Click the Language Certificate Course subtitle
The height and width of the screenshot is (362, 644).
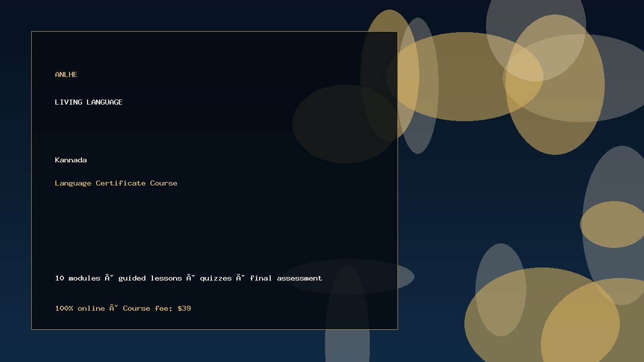pyautogui.click(x=116, y=183)
